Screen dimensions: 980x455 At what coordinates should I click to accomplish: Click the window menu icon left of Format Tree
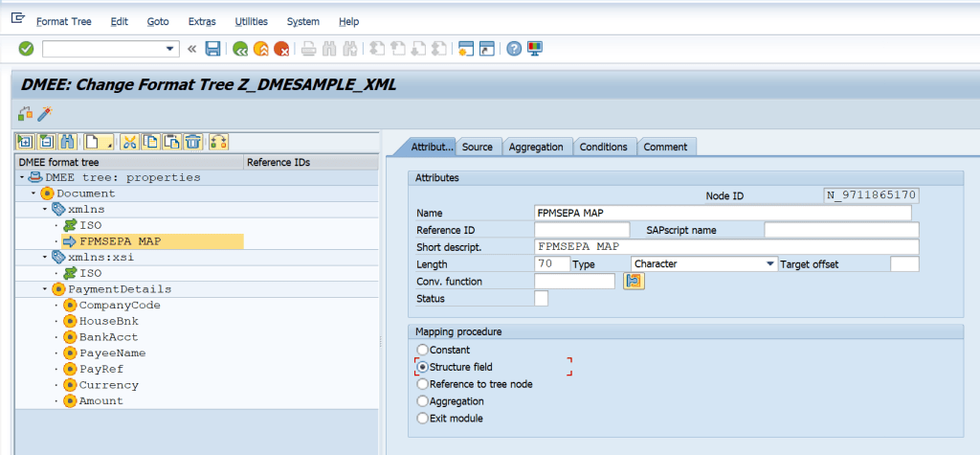click(17, 18)
